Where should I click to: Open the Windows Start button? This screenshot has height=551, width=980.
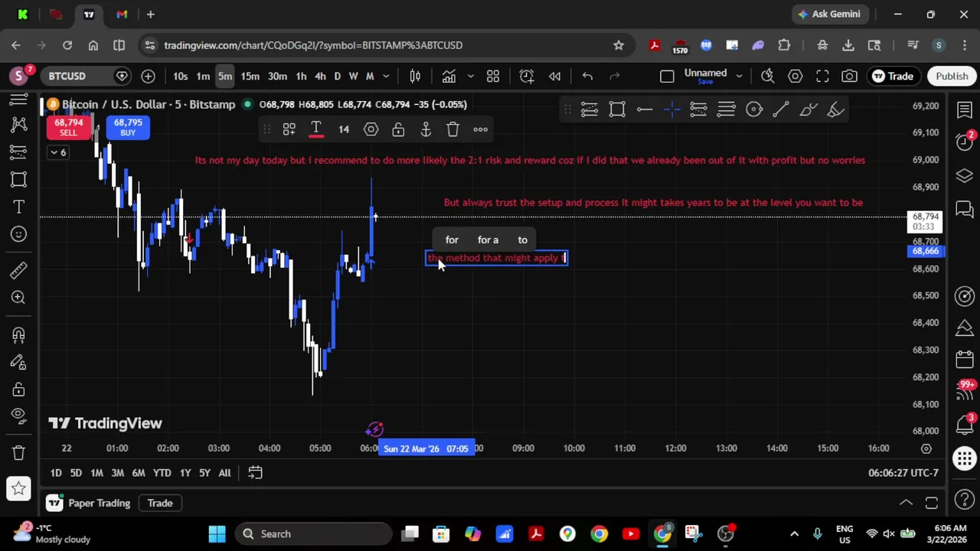[217, 533]
